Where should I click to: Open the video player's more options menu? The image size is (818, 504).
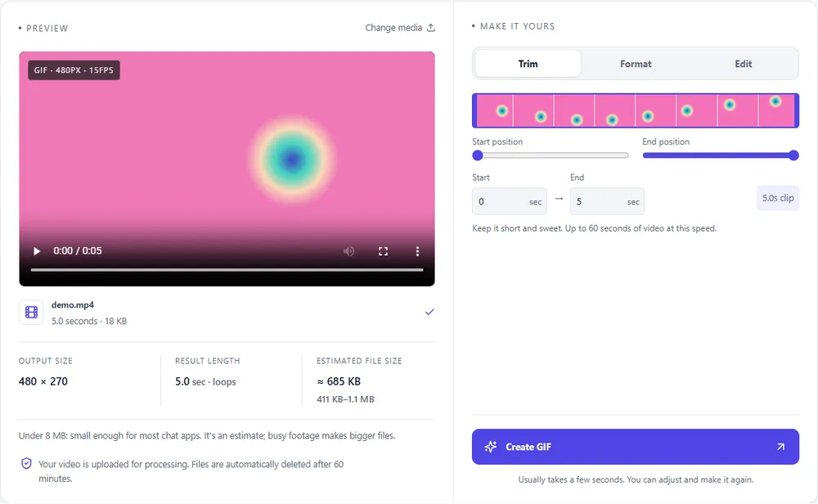(x=417, y=251)
